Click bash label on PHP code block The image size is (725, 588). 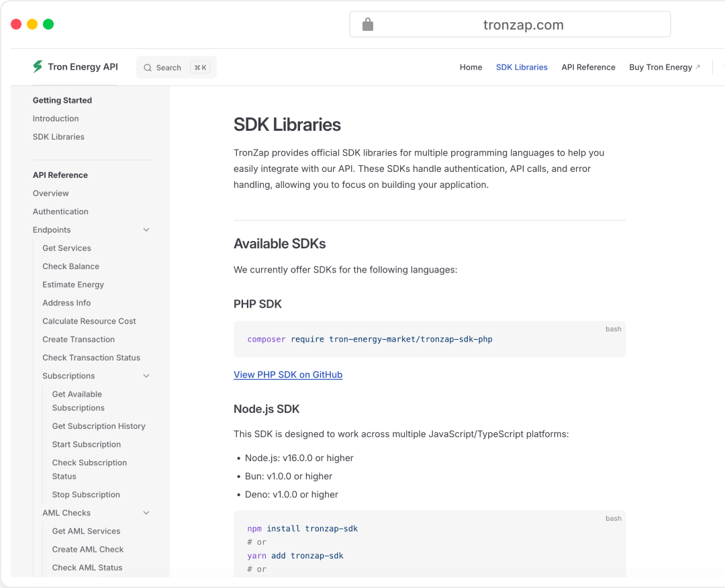(x=613, y=329)
